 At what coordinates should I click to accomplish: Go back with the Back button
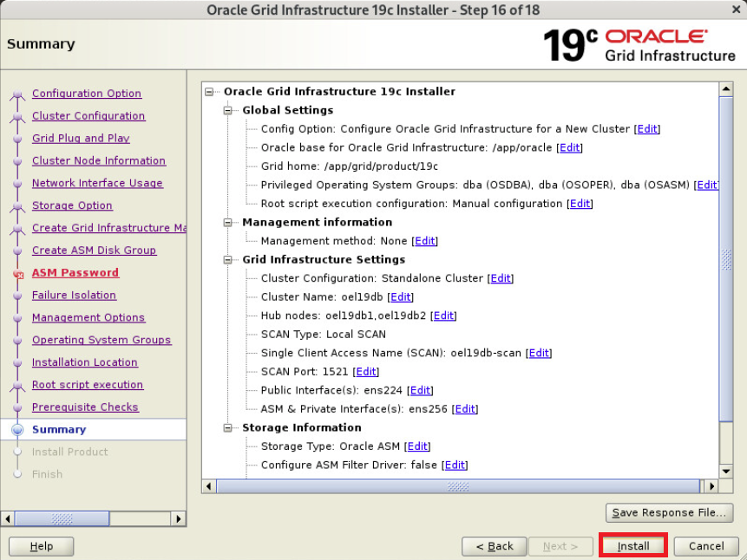(494, 546)
